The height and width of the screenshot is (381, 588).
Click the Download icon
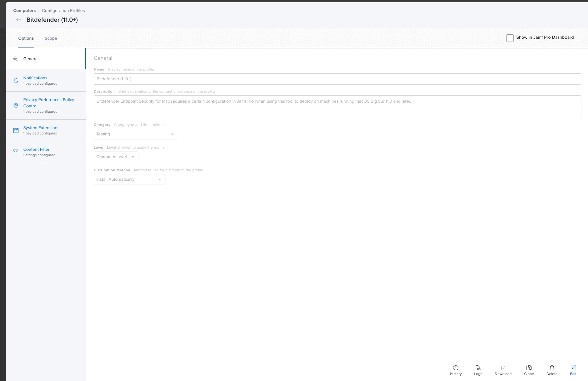pyautogui.click(x=503, y=368)
